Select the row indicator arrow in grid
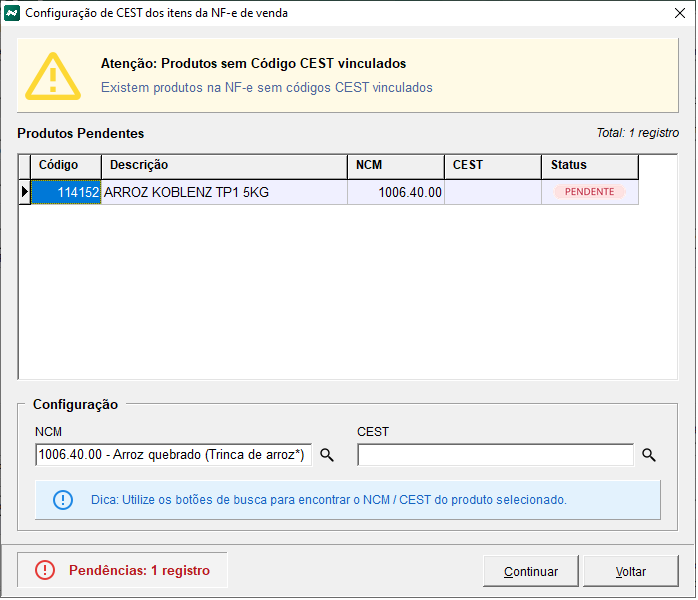698x600 pixels. coord(24,192)
